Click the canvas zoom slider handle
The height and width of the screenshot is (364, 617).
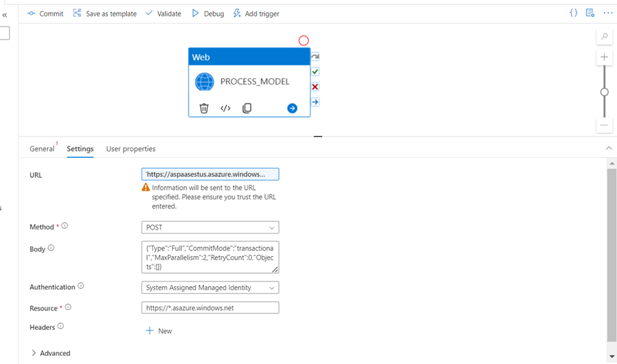pyautogui.click(x=604, y=92)
